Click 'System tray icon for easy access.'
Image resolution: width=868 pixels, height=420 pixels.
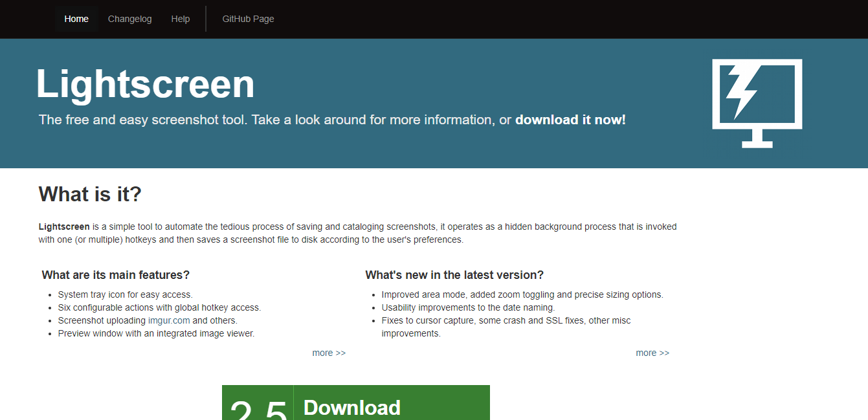(x=126, y=294)
